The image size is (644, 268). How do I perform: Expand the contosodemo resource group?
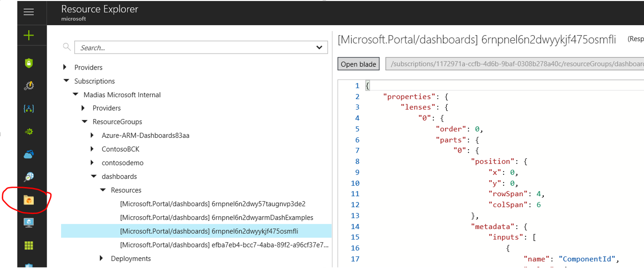92,162
